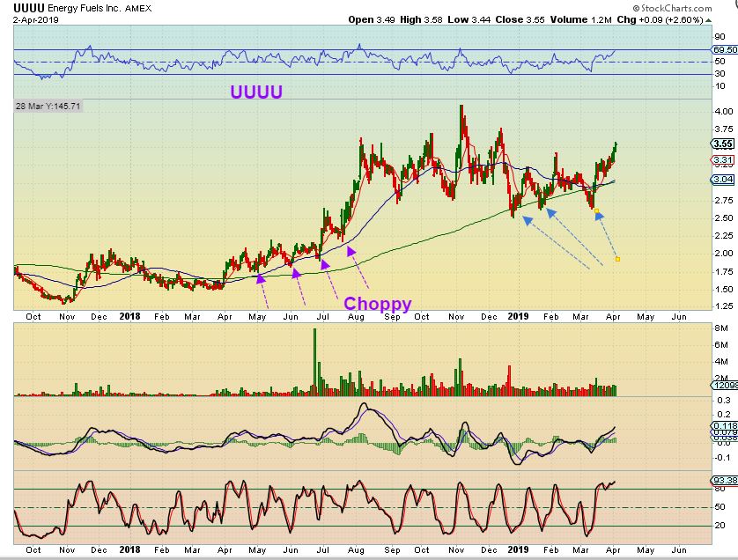Image resolution: width=738 pixels, height=560 pixels.
Task: Click the 2-Apr-2019 date label
Action: pyautogui.click(x=36, y=19)
